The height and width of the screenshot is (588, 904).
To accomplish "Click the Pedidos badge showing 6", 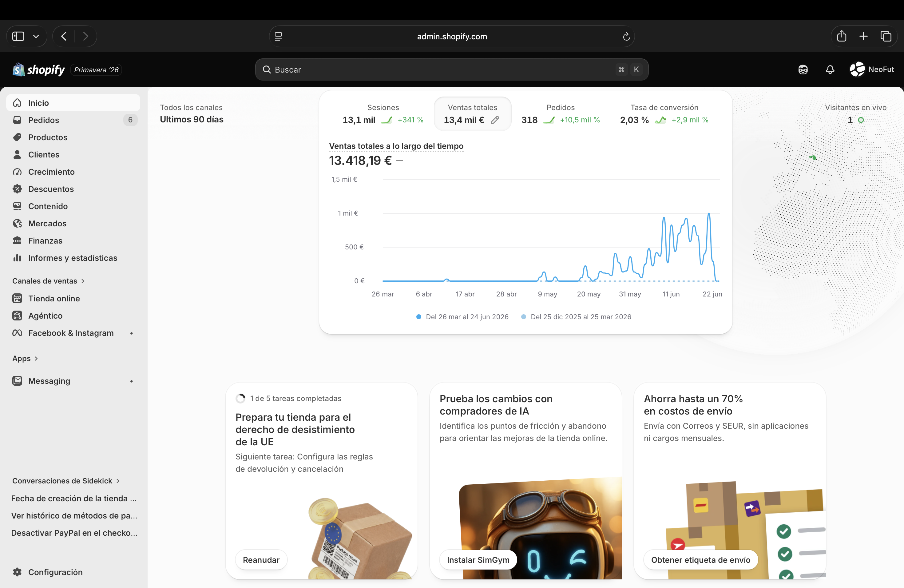I will coord(130,120).
